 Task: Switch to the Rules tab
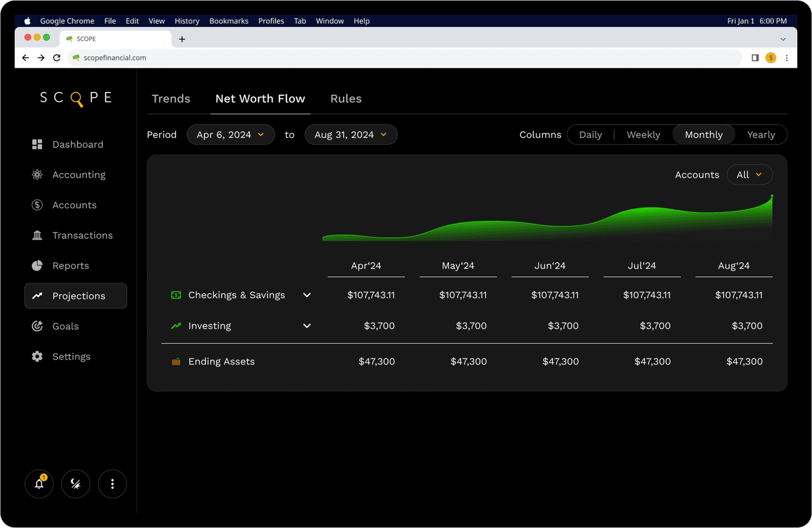[x=346, y=99]
